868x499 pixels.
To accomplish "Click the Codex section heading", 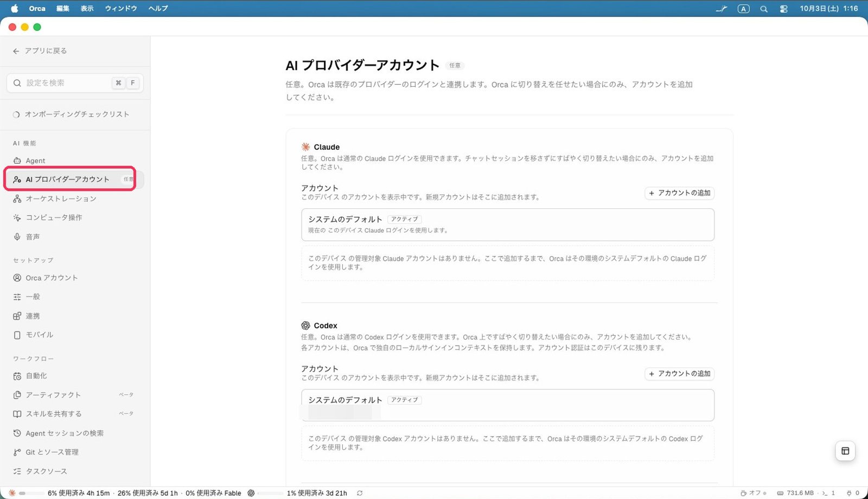I will 325,325.
